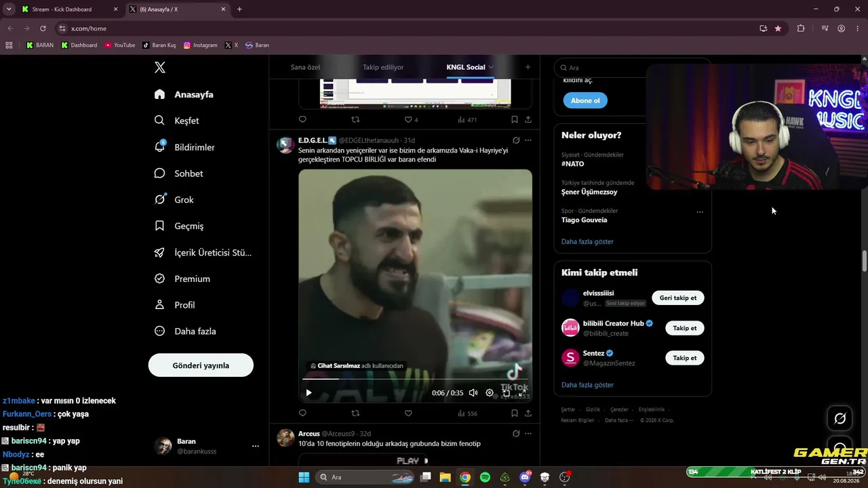Open Baran account menu dots
The width and height of the screenshot is (868, 488).
point(256,446)
